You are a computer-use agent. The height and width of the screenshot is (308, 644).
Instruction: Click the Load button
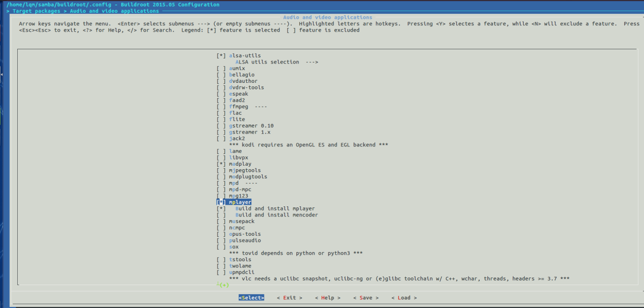pos(404,298)
